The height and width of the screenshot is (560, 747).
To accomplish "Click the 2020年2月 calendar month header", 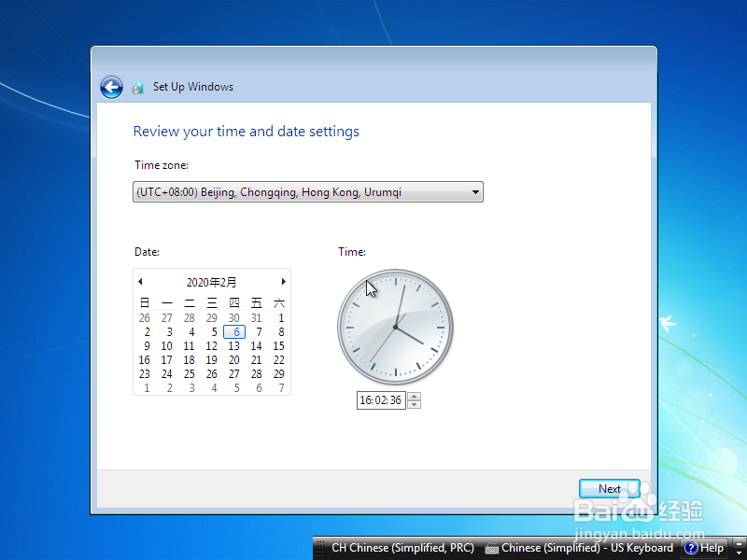I will coord(212,283).
